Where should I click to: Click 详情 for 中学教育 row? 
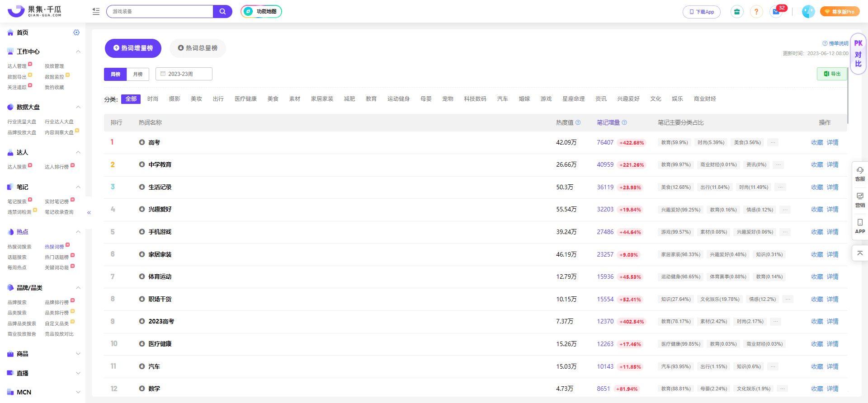point(833,165)
